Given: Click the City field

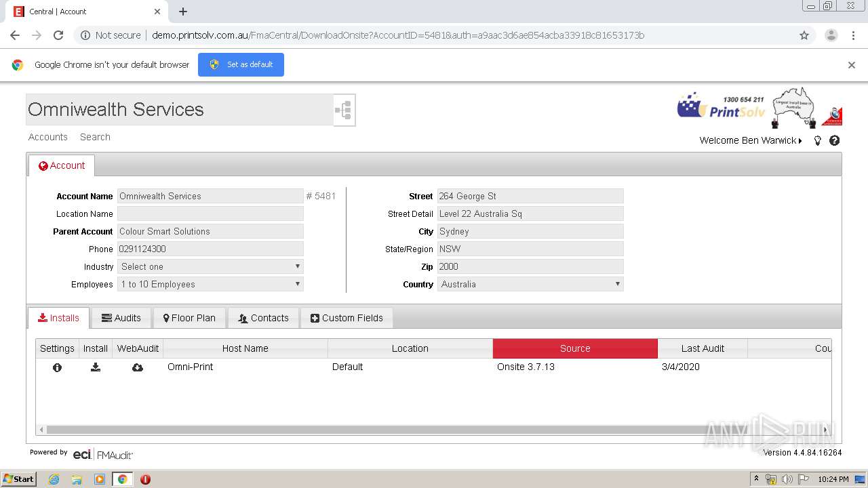Looking at the screenshot, I should coord(530,231).
